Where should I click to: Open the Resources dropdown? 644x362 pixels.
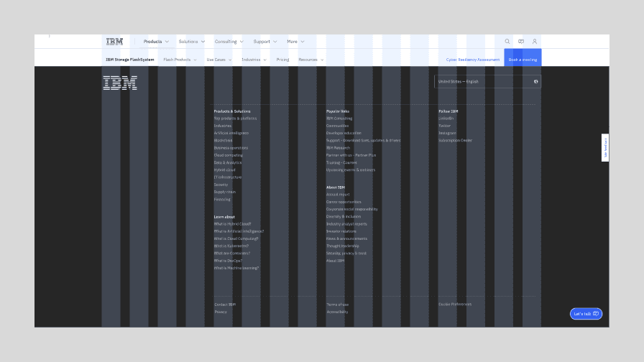coord(310,60)
